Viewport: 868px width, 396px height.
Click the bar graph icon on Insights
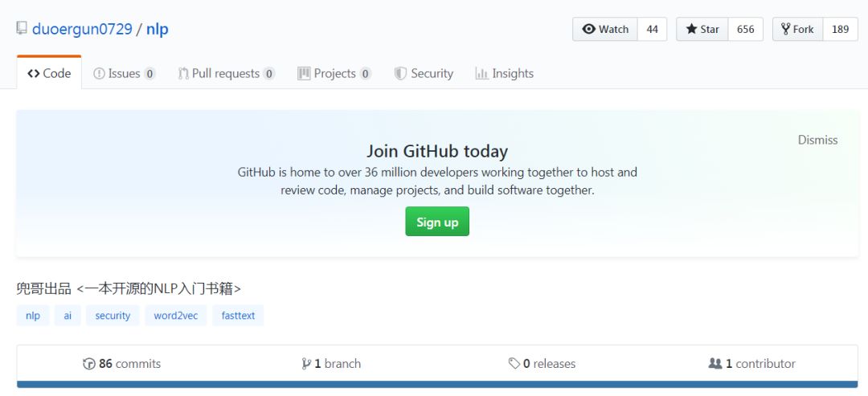pos(481,74)
